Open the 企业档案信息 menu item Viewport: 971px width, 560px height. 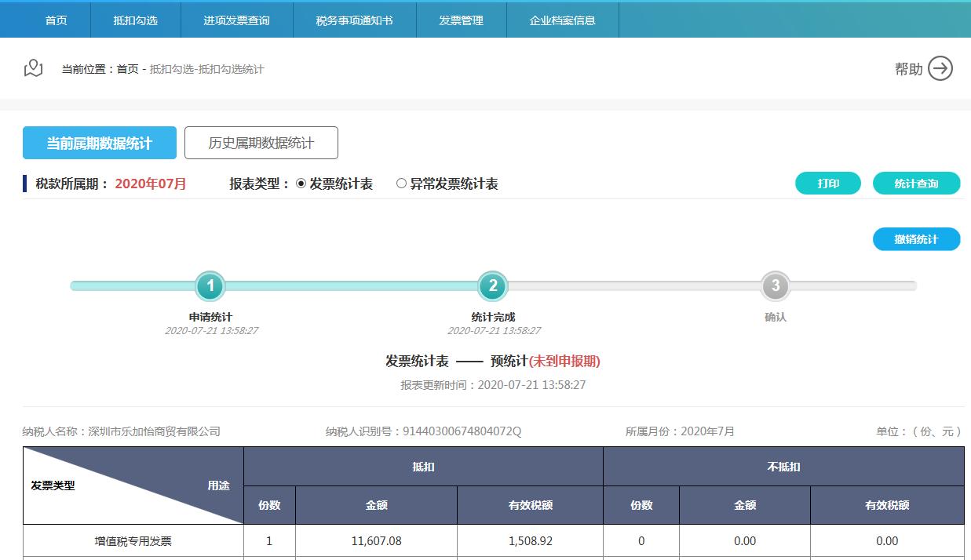(x=563, y=20)
